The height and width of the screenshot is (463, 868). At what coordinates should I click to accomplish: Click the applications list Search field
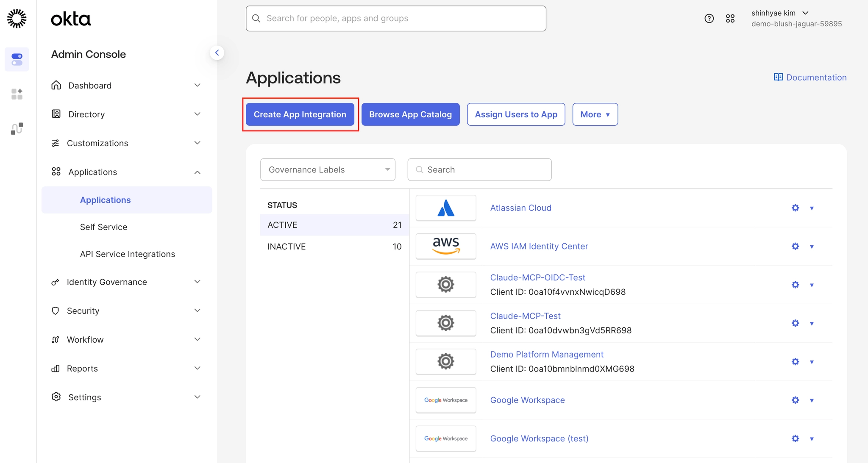click(479, 170)
